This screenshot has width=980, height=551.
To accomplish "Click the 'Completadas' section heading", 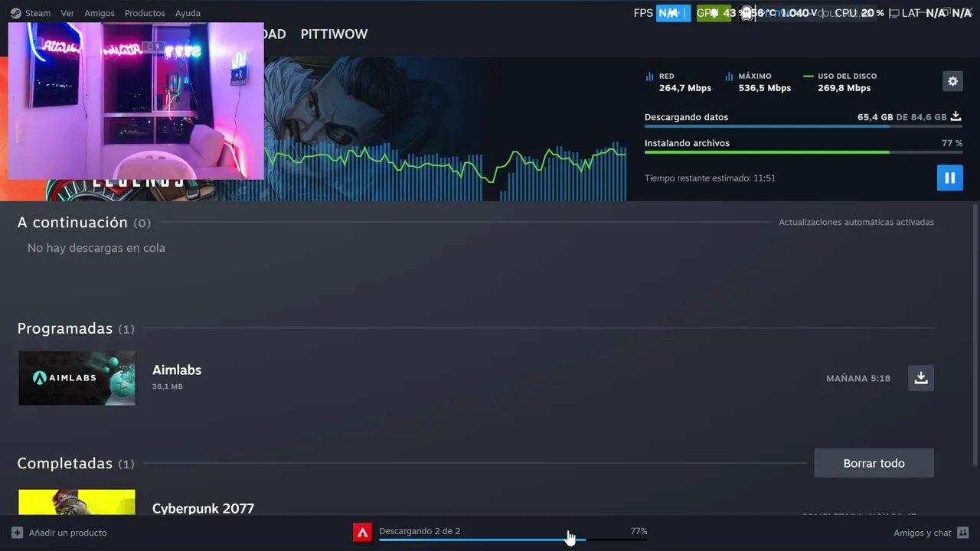I will coord(65,464).
